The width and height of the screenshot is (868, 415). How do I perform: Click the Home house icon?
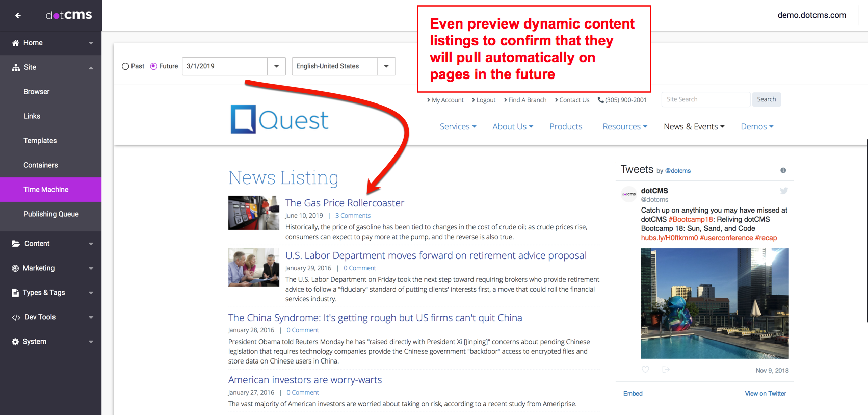click(x=16, y=43)
